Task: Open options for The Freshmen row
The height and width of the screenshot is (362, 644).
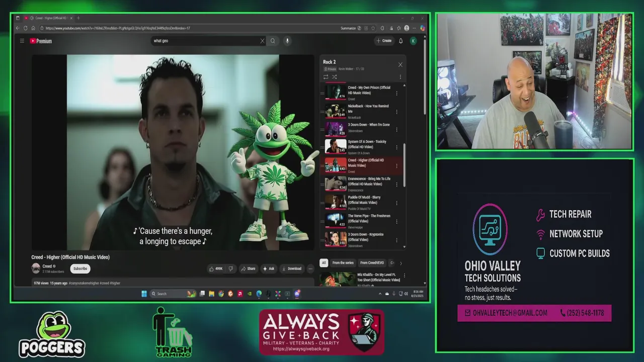Action: click(396, 221)
